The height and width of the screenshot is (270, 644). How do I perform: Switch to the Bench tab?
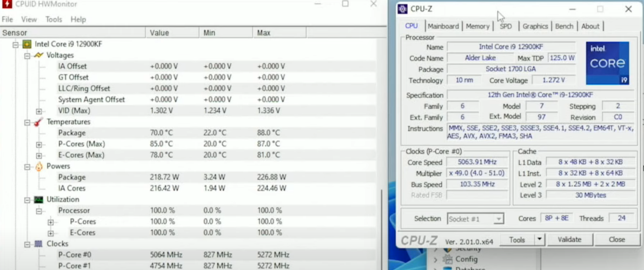565,26
